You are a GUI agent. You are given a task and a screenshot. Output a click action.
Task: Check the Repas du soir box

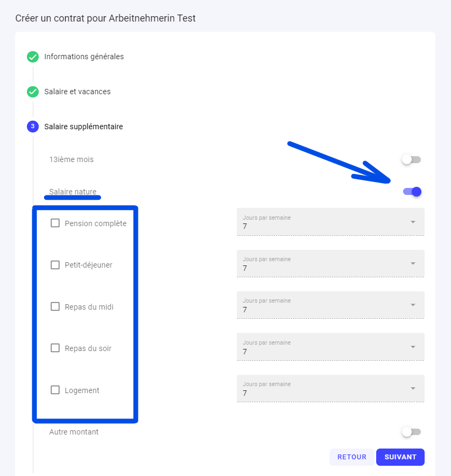pos(55,348)
